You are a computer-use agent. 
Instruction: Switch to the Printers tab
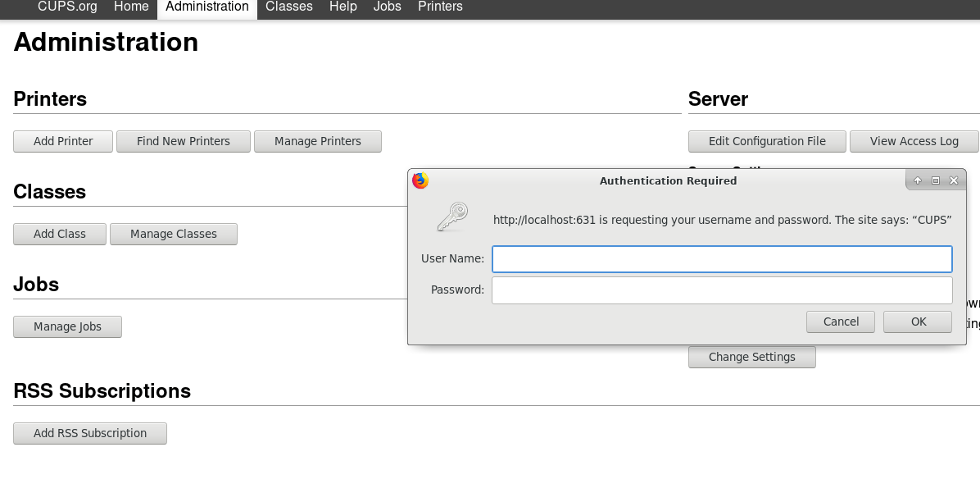pyautogui.click(x=440, y=7)
